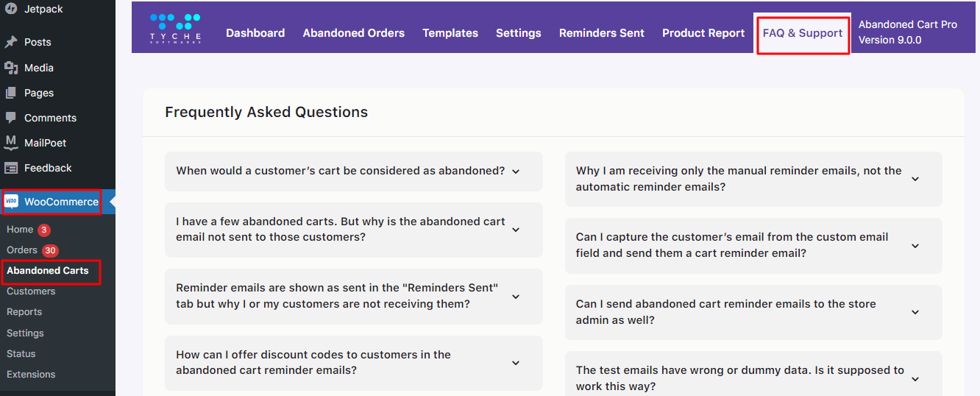
Task: Switch to the Templates tab
Action: [450, 32]
